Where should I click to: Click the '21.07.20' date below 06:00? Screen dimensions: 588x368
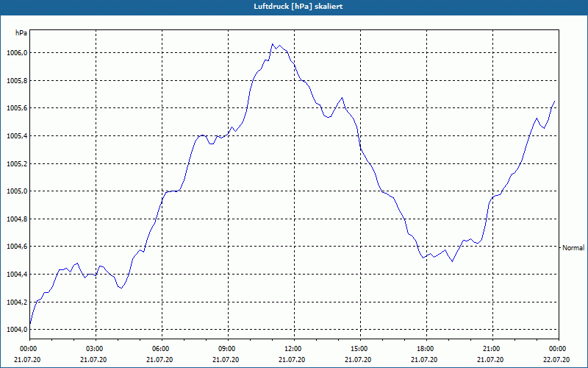(x=159, y=360)
